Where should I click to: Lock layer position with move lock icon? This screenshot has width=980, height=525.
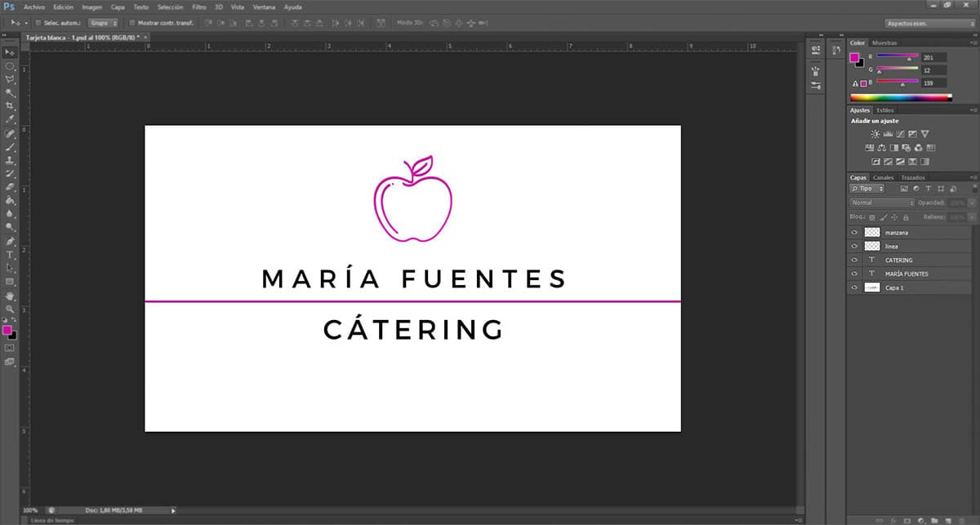click(895, 217)
